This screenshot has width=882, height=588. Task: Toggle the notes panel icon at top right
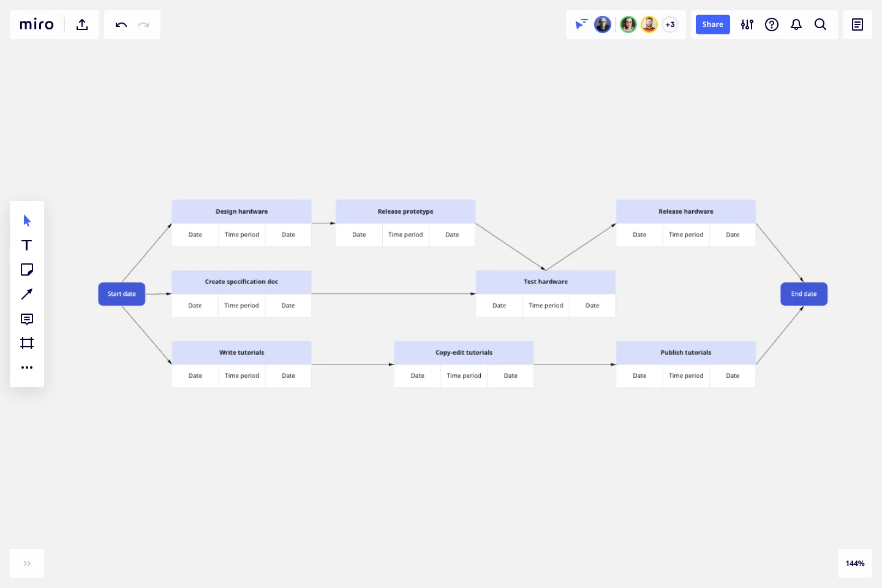coord(858,24)
